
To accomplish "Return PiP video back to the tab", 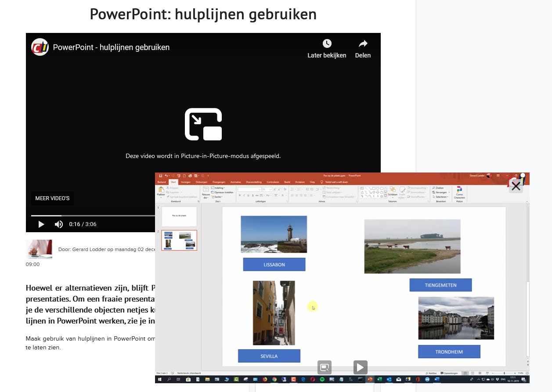I will pyautogui.click(x=325, y=367).
